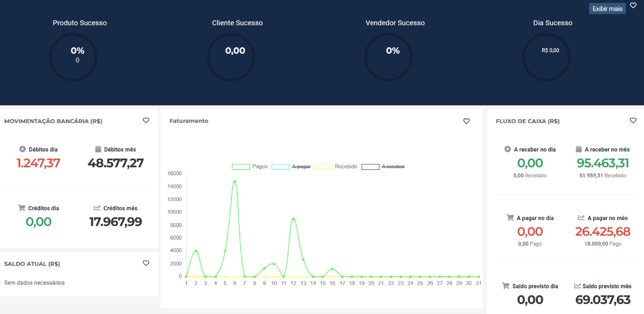Click the chart icon beside A pagar no mês
This screenshot has height=314, width=644.
(581, 218)
